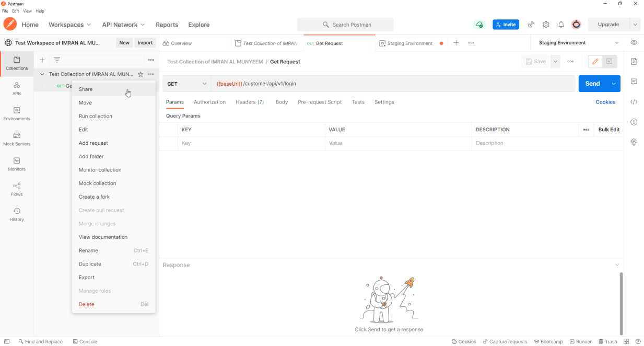
Task: Choose Export from the context menu
Action: [114, 278]
